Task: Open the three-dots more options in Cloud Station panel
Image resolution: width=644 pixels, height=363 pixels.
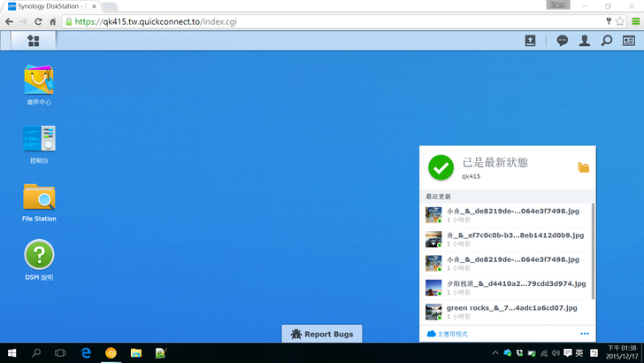Action: pyautogui.click(x=585, y=334)
